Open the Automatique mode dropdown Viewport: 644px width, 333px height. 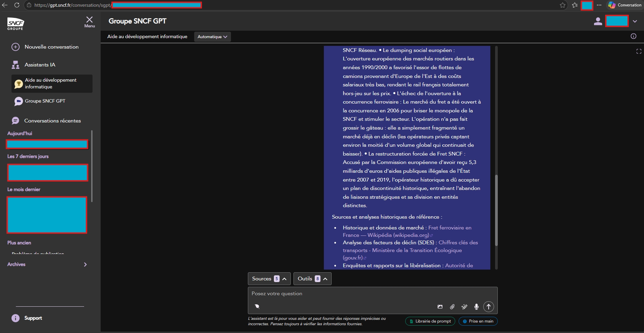coord(212,37)
